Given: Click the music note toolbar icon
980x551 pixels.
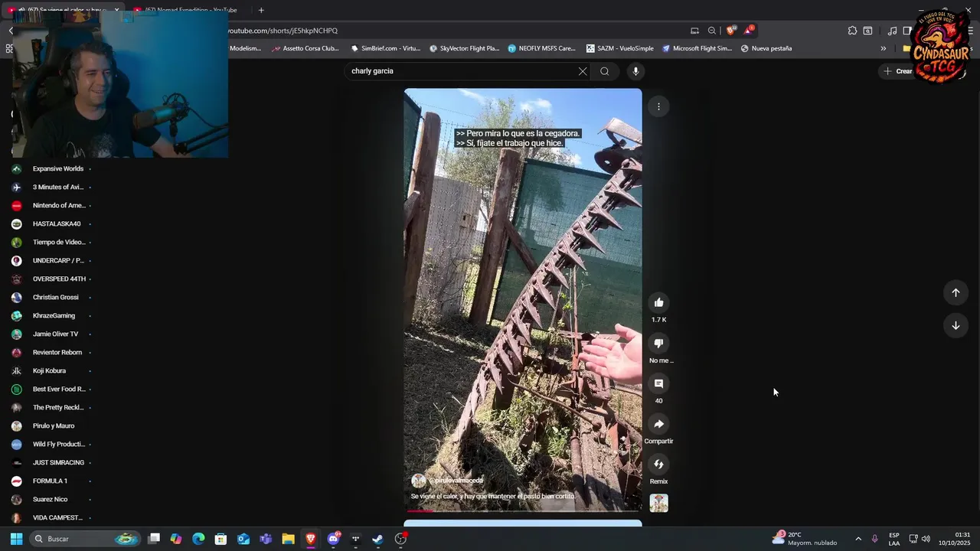Looking at the screenshot, I should coord(892,31).
